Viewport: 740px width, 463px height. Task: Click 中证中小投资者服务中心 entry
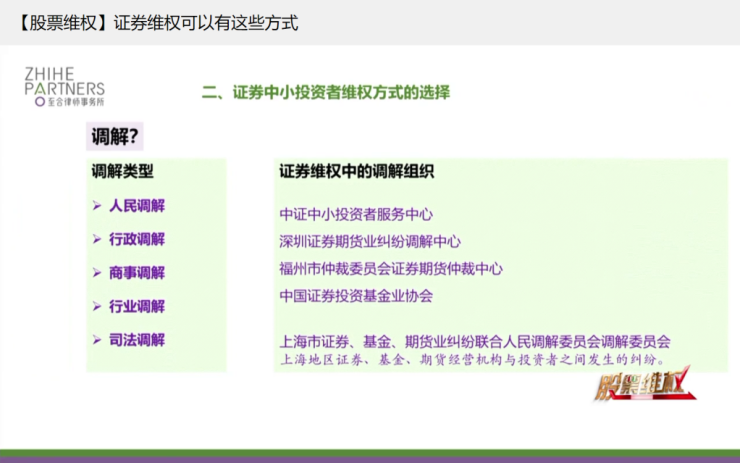356,213
